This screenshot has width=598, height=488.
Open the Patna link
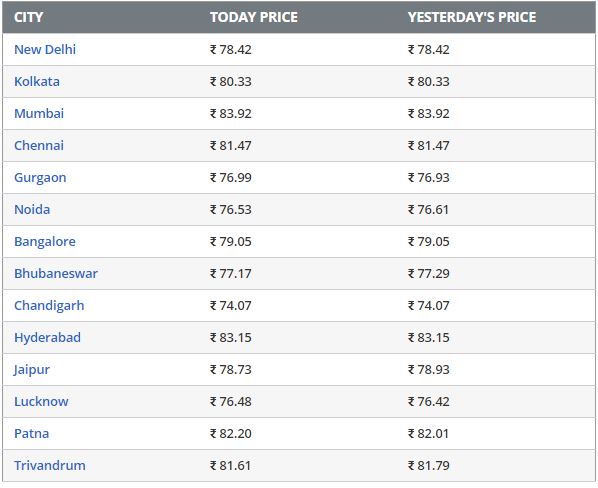32,434
